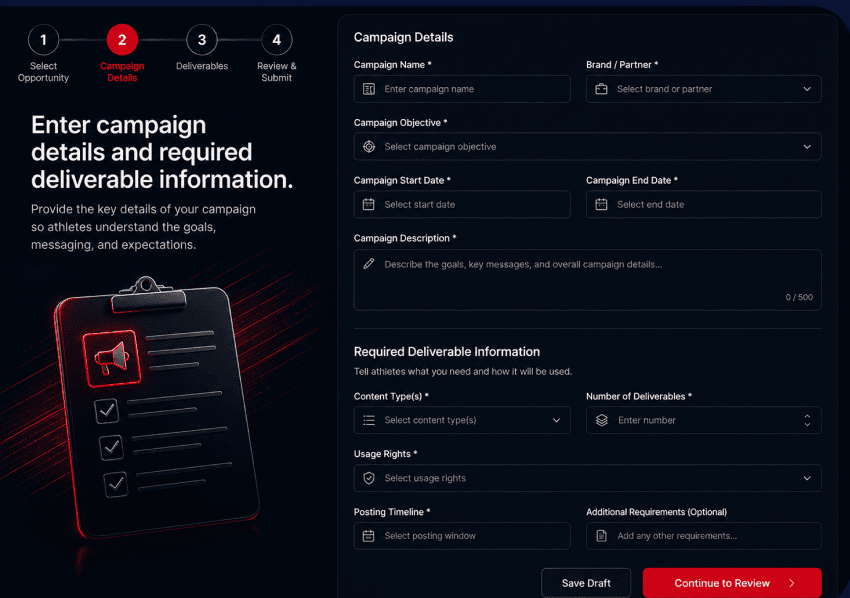
Task: Click the calendar icon in Posting Timeline field
Action: [x=369, y=536]
